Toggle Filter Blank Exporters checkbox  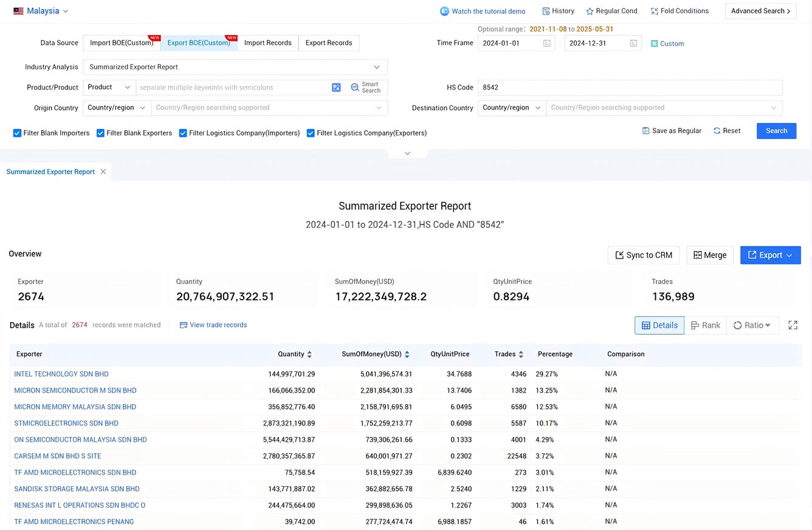pyautogui.click(x=100, y=133)
